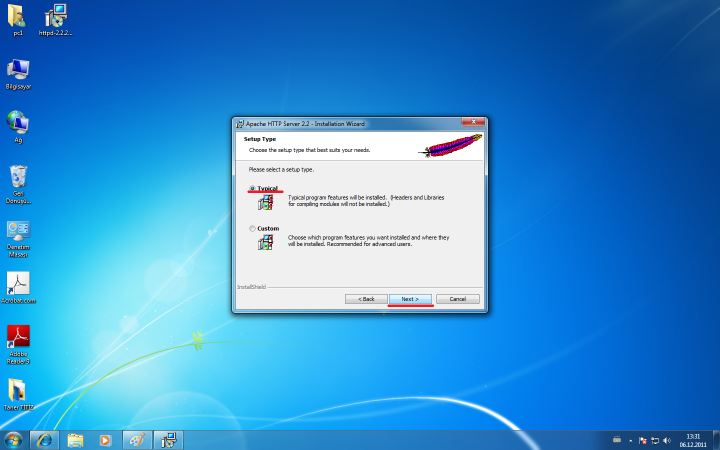The image size is (720, 450).
Task: Open the pc1 folder on desktop
Action: click(x=18, y=16)
